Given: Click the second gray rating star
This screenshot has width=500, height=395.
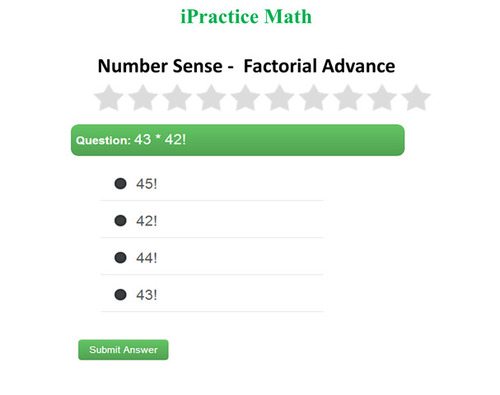Looking at the screenshot, I should point(143,98).
